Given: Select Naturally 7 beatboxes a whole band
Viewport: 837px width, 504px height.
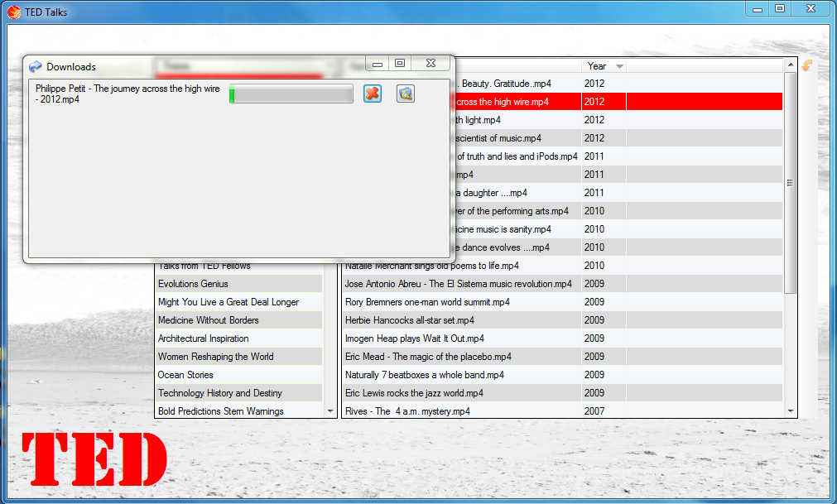Looking at the screenshot, I should pyautogui.click(x=563, y=375).
